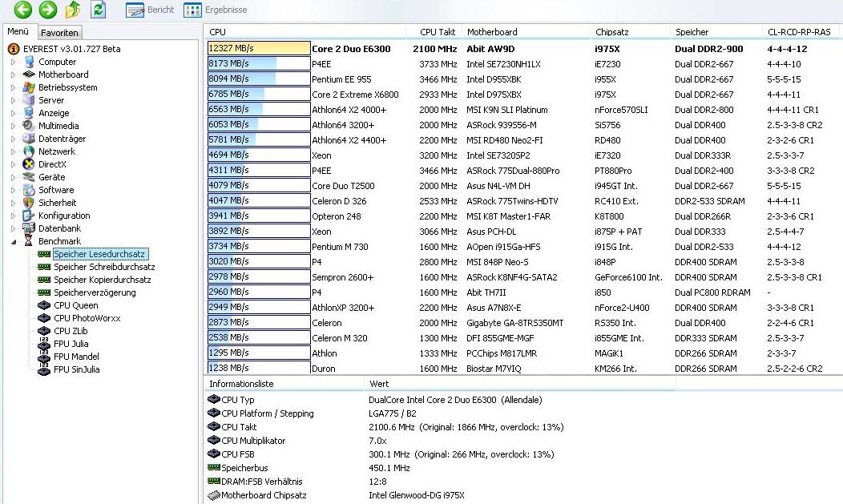Click the Netzwerk network icon
Screen dimensions: 843x504
pyautogui.click(x=29, y=151)
